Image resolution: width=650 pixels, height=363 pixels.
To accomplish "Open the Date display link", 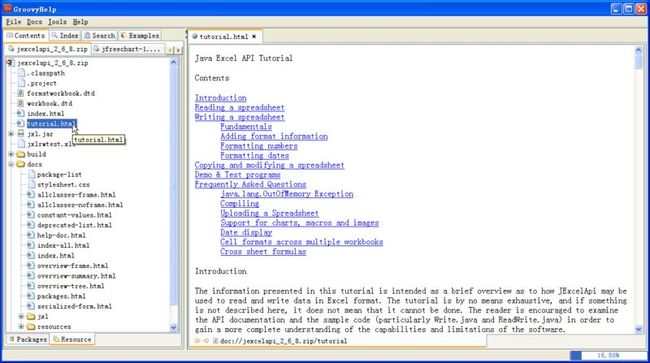I will [x=246, y=232].
